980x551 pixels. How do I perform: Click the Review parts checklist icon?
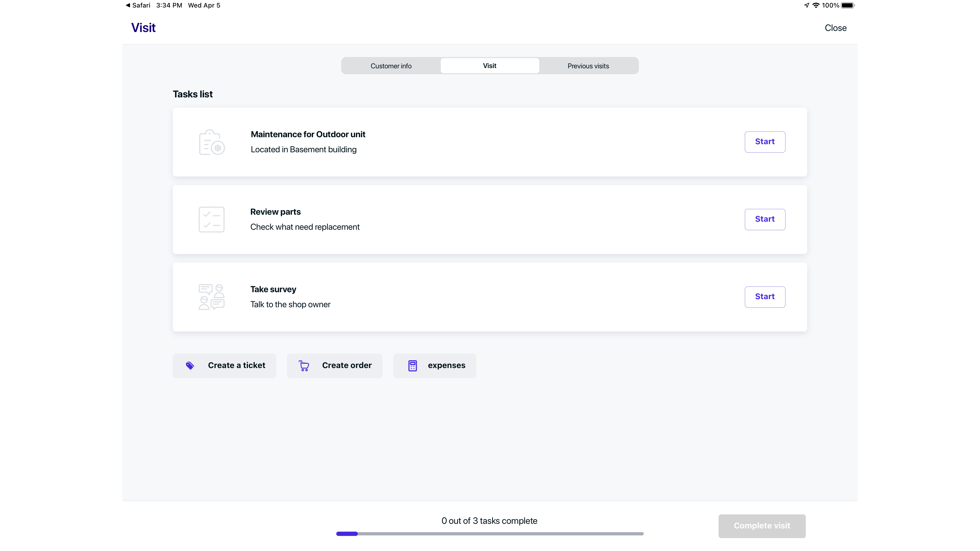[x=212, y=220]
